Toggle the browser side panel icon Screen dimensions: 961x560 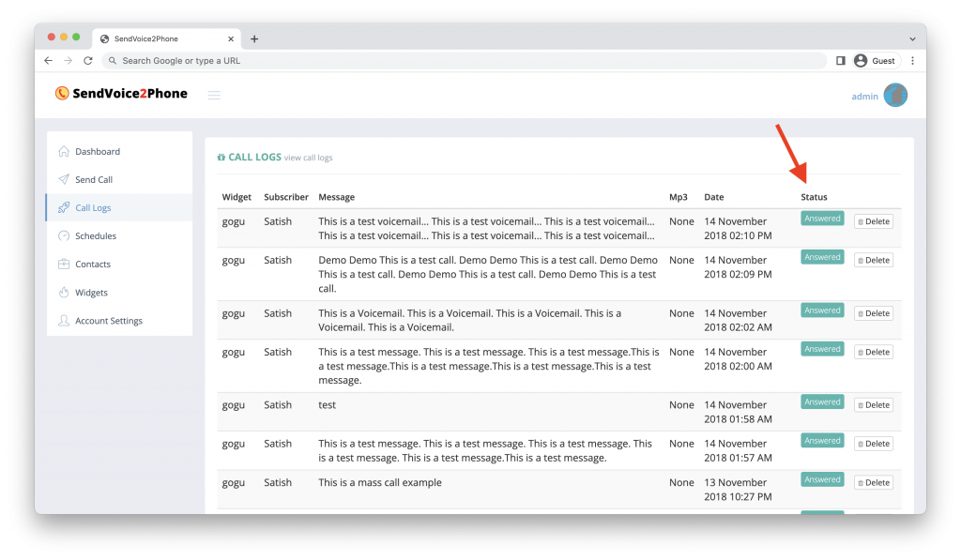click(x=841, y=61)
